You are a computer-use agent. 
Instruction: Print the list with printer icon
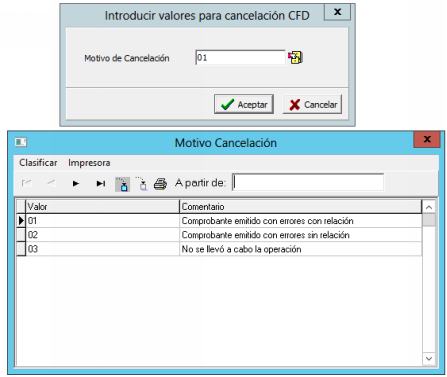click(x=160, y=184)
